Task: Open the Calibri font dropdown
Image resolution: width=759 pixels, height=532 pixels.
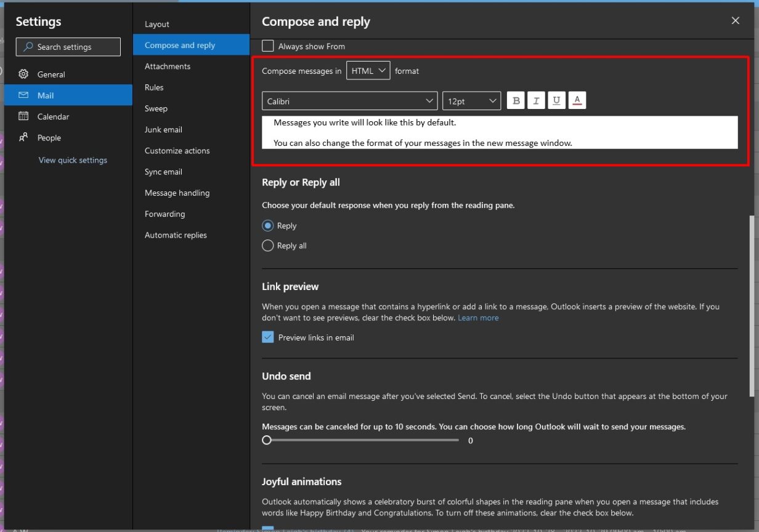Action: pos(349,100)
